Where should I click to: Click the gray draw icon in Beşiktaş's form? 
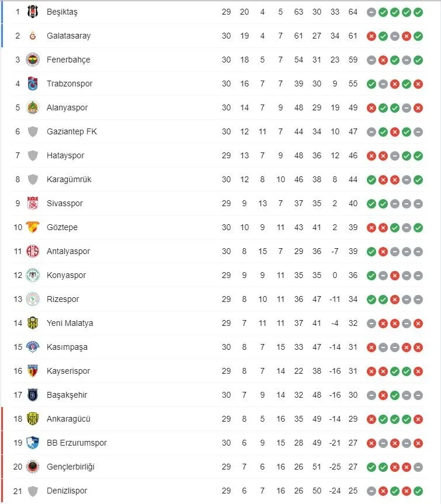point(371,12)
